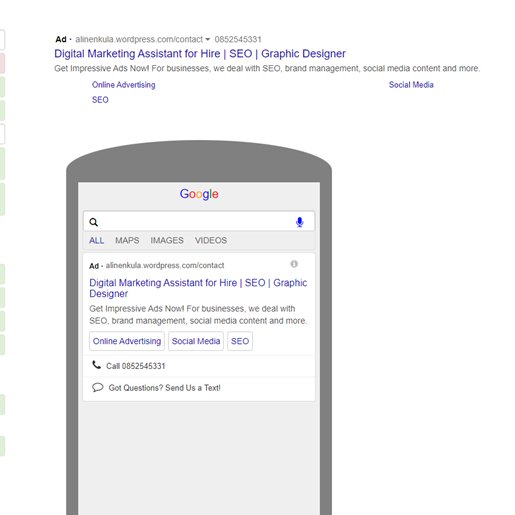Switch to the MAPS tab
This screenshot has width=515, height=515.
pos(127,240)
